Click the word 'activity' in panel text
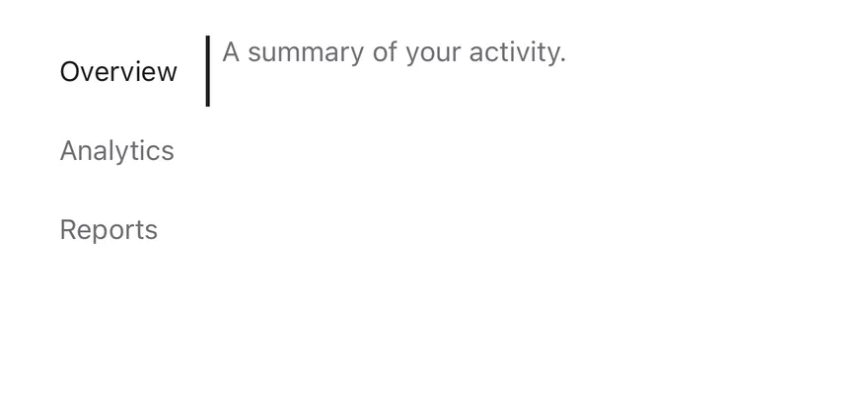 (x=515, y=53)
